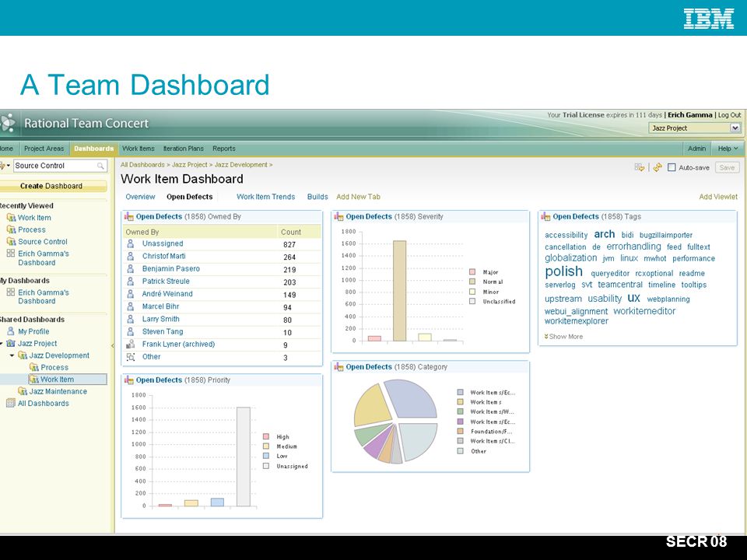Screen dimensions: 747x560
Task: Click the refresh dashboard icon near Auto-save
Action: pyautogui.click(x=658, y=168)
